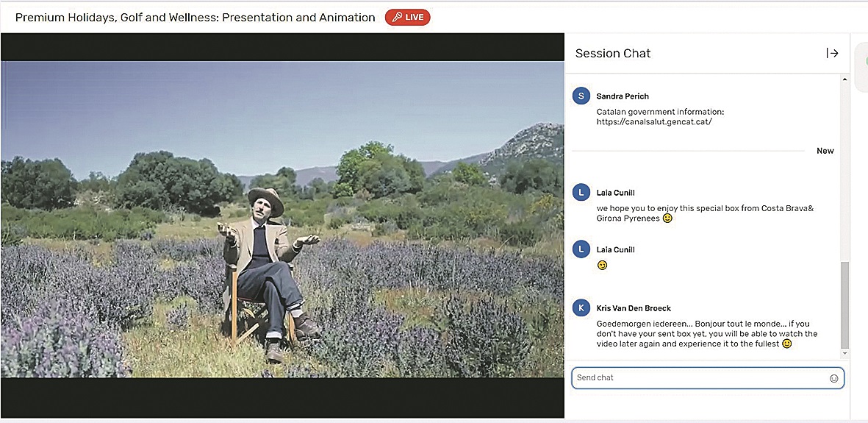The height and width of the screenshot is (423, 868).
Task: Click the Kris Van Den Broeck username
Action: (634, 308)
